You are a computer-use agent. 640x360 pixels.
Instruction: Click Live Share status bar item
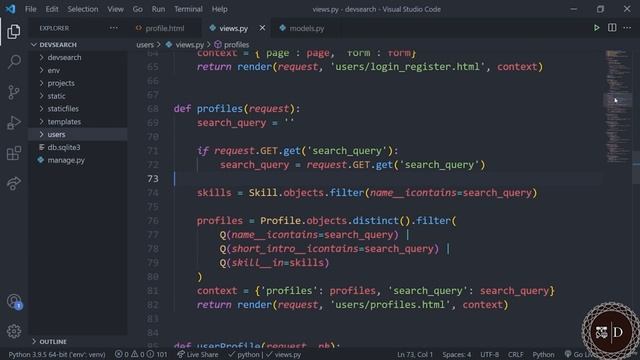pyautogui.click(x=198, y=354)
